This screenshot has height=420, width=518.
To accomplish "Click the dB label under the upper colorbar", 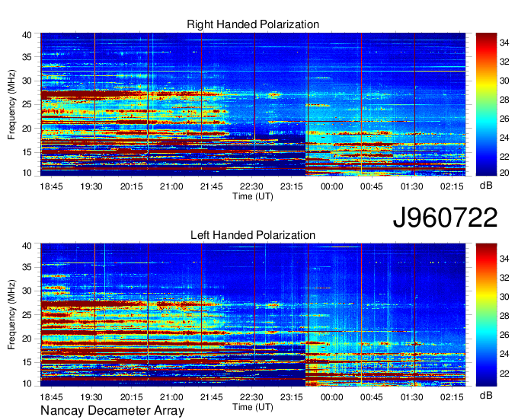I will [486, 186].
